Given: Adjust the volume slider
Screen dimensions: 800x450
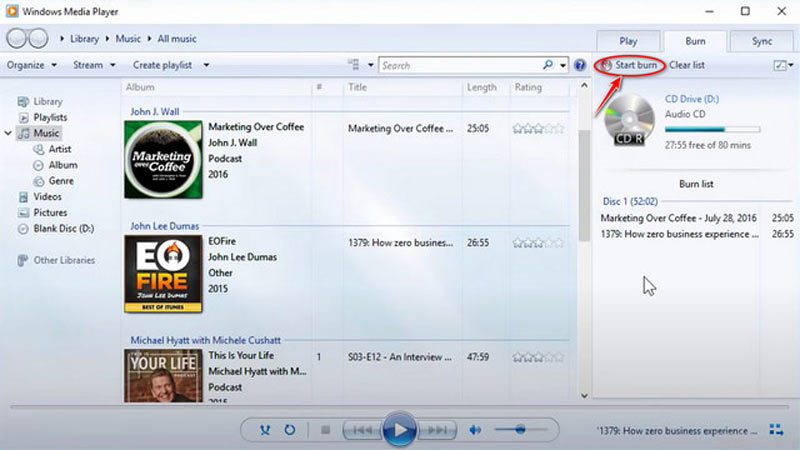Looking at the screenshot, I should [519, 430].
